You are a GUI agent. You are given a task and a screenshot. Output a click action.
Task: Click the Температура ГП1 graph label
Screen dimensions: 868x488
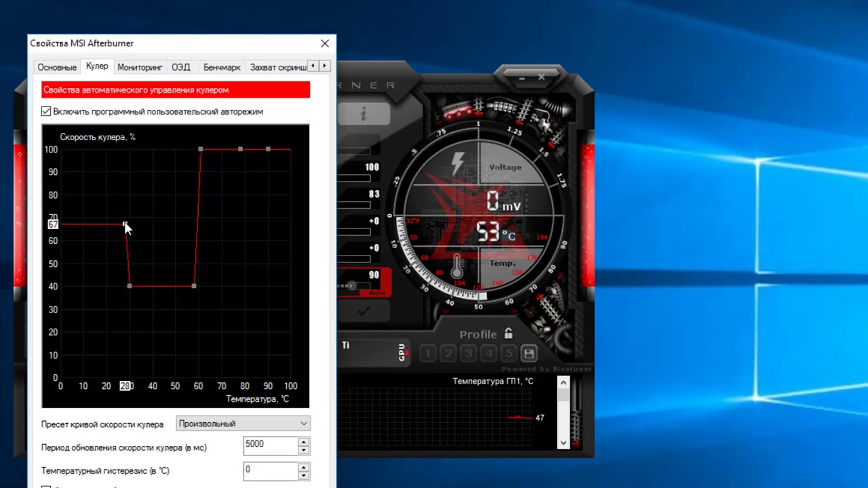pos(493,382)
